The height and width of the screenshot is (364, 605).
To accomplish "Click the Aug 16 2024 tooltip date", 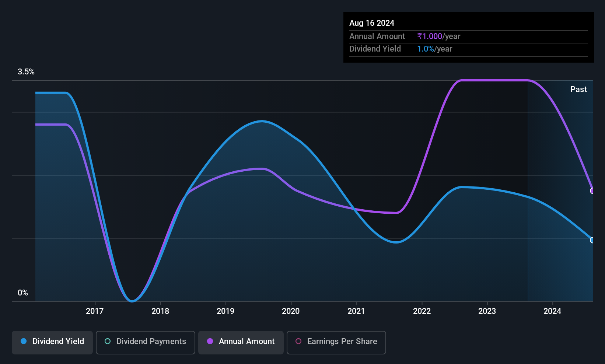I will pos(372,23).
